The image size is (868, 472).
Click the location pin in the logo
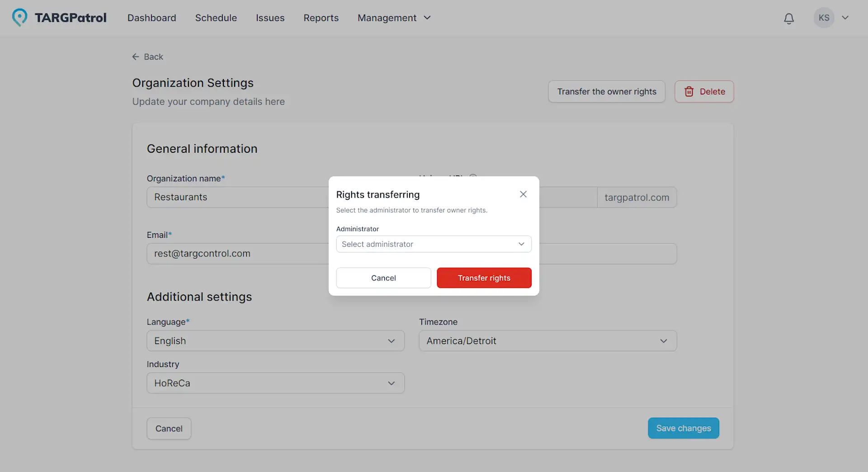pyautogui.click(x=20, y=17)
